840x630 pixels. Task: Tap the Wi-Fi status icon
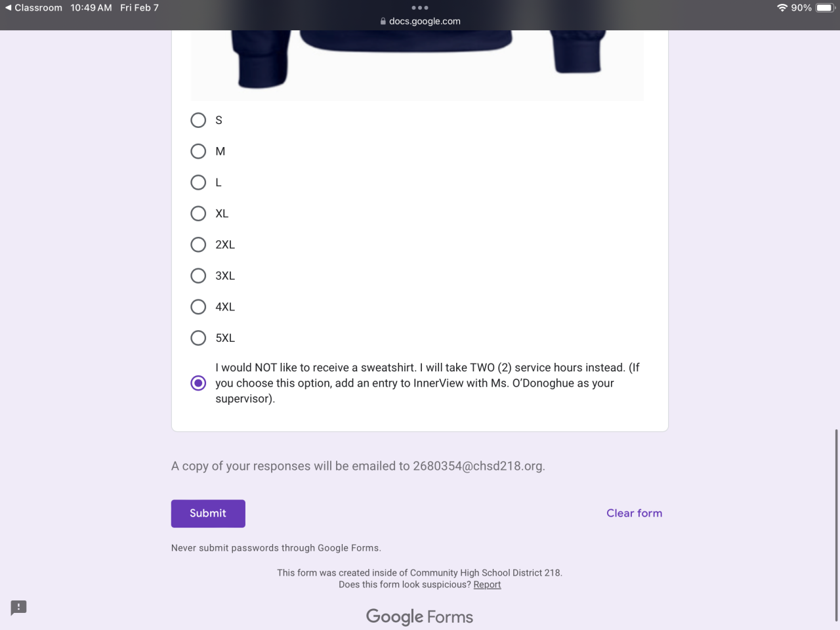[782, 8]
